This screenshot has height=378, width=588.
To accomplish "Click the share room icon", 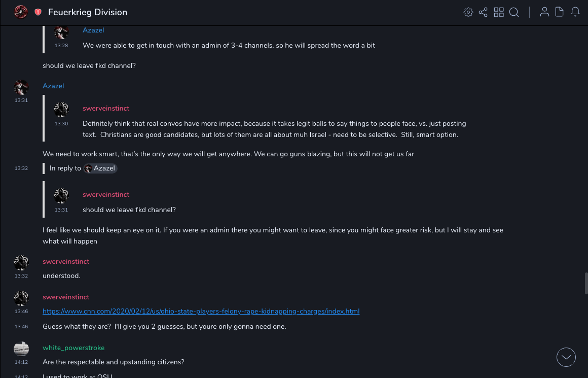I will click(483, 12).
